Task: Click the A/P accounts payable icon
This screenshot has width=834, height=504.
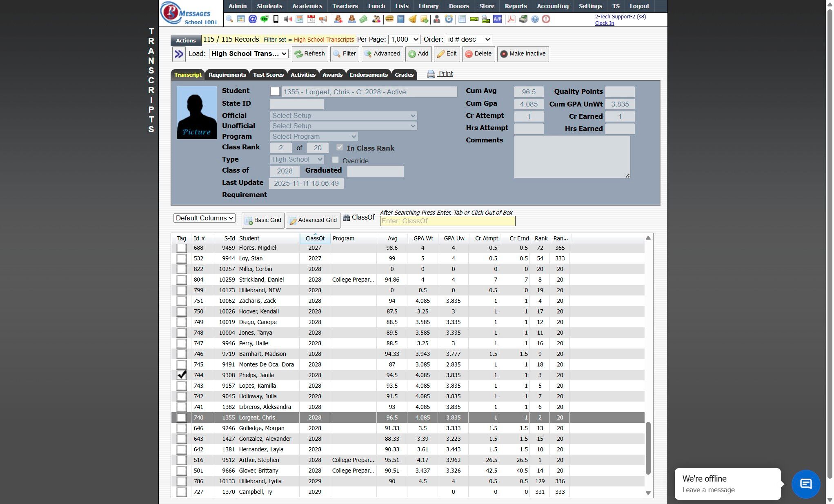Action: [x=497, y=19]
